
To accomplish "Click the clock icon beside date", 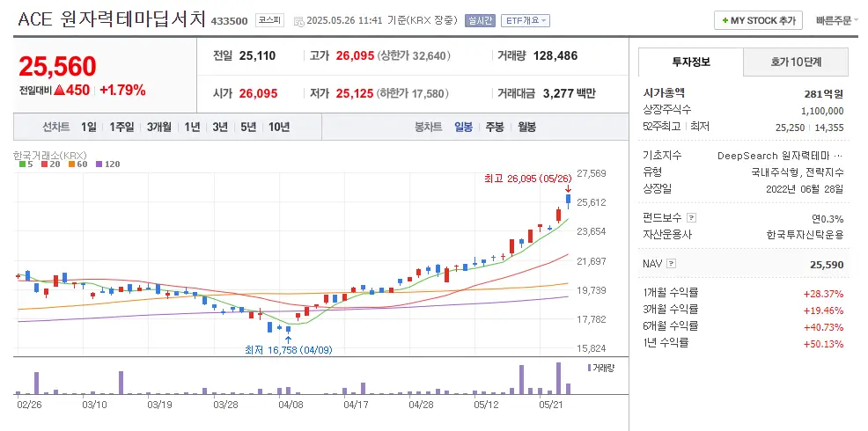I will 298,20.
